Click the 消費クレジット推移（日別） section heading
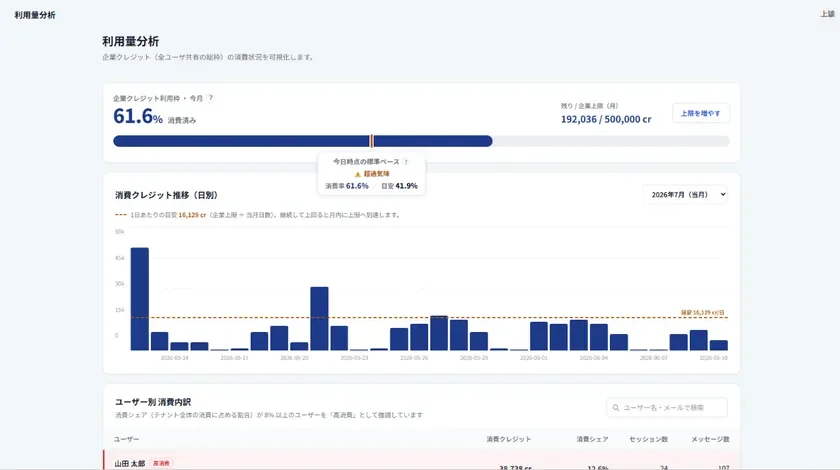 [166, 195]
